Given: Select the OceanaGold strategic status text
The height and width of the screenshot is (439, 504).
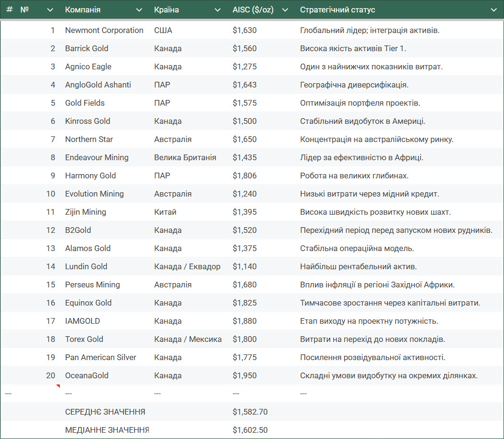Looking at the screenshot, I should pos(389,375).
